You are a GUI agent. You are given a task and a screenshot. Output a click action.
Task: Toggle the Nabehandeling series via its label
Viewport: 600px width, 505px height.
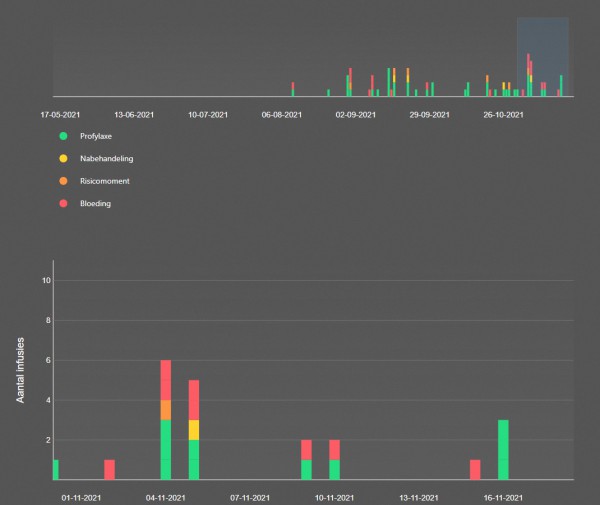click(106, 158)
